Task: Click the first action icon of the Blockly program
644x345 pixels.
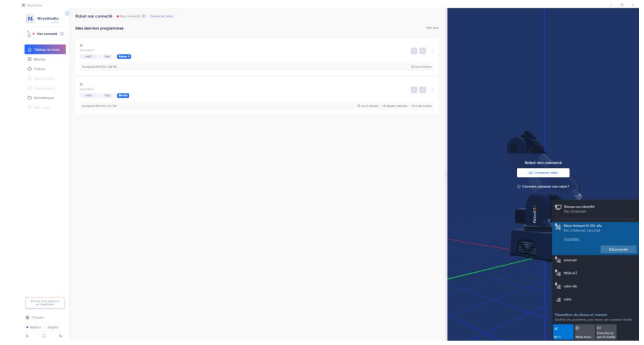Action: coord(414,90)
